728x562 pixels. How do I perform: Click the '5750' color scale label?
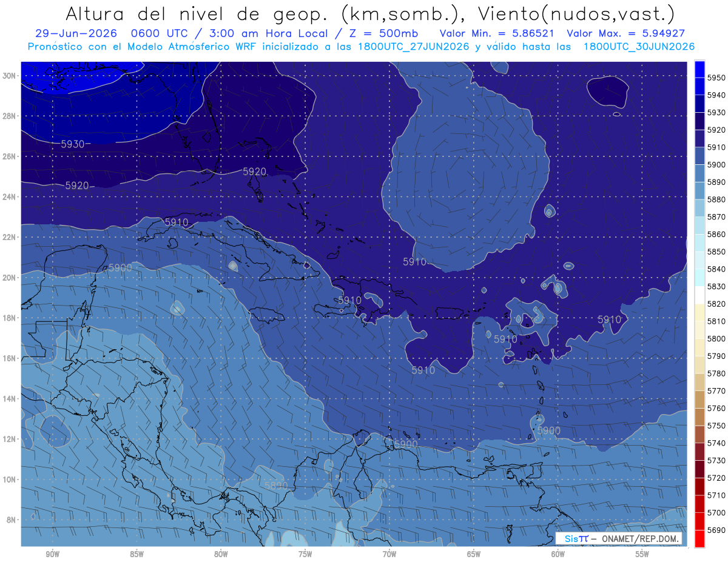point(718,426)
